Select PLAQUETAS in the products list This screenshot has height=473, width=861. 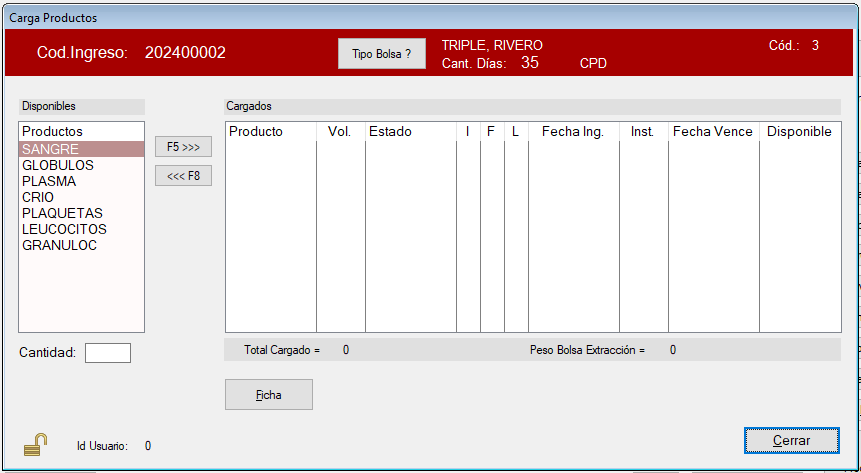click(62, 213)
